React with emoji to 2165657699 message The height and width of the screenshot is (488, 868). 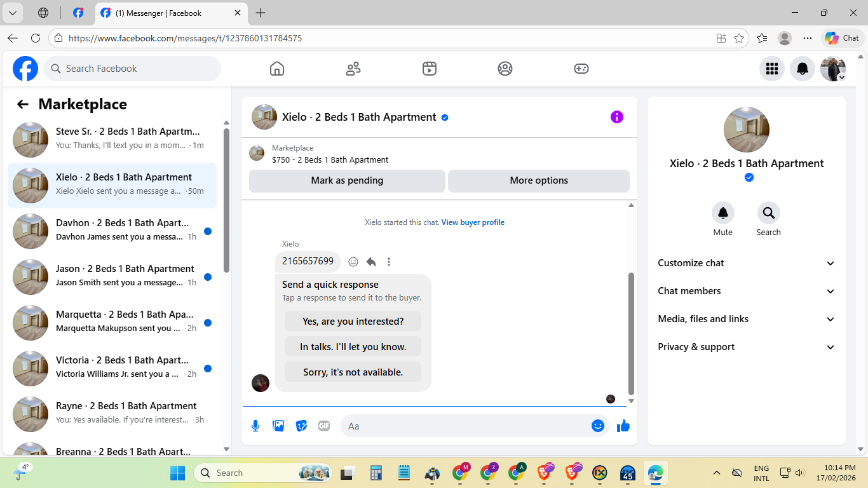click(353, 262)
